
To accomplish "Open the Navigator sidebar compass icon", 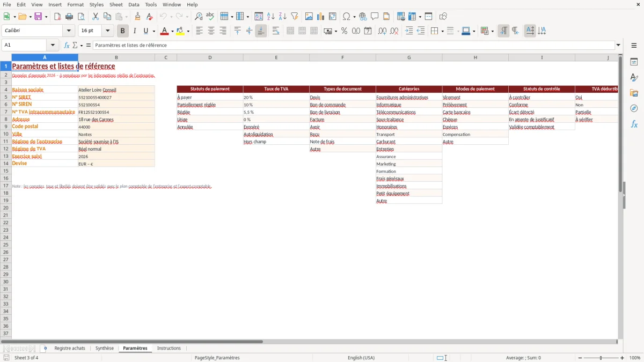I will (634, 108).
